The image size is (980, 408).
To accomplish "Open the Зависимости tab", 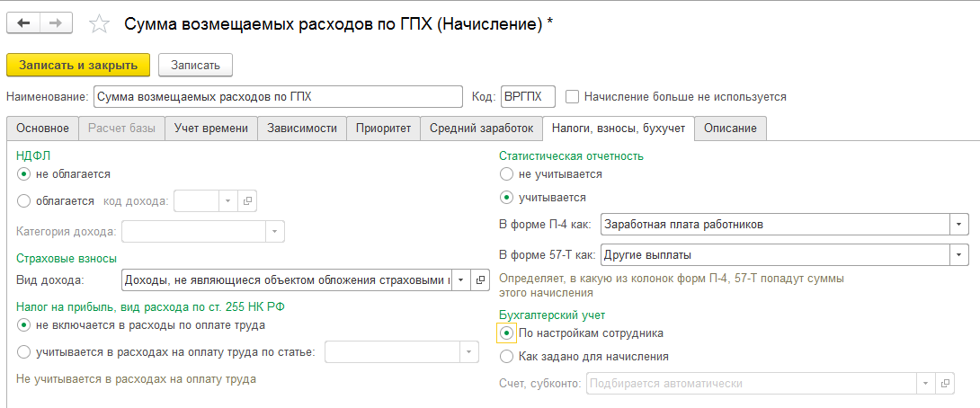I will pyautogui.click(x=302, y=129).
